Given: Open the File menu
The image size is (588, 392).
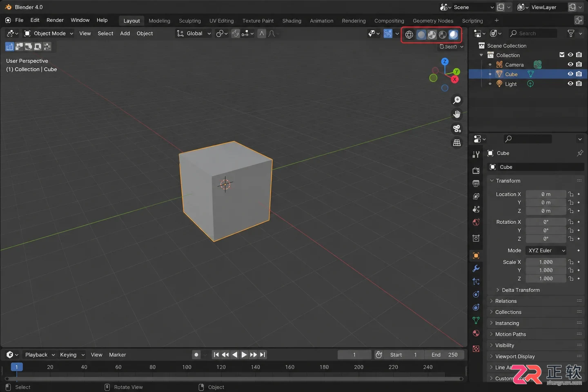Looking at the screenshot, I should [x=19, y=20].
